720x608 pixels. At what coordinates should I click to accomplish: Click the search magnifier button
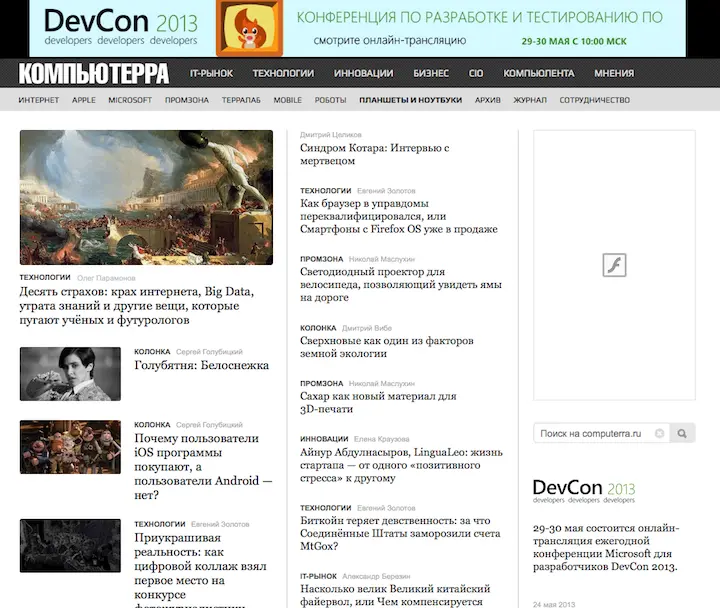pos(682,433)
